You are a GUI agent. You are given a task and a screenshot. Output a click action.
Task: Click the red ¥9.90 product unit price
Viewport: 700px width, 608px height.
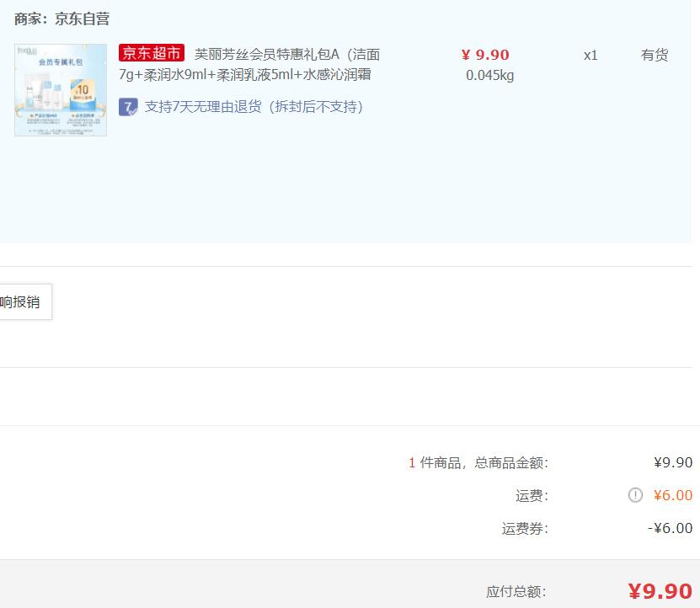click(x=485, y=55)
